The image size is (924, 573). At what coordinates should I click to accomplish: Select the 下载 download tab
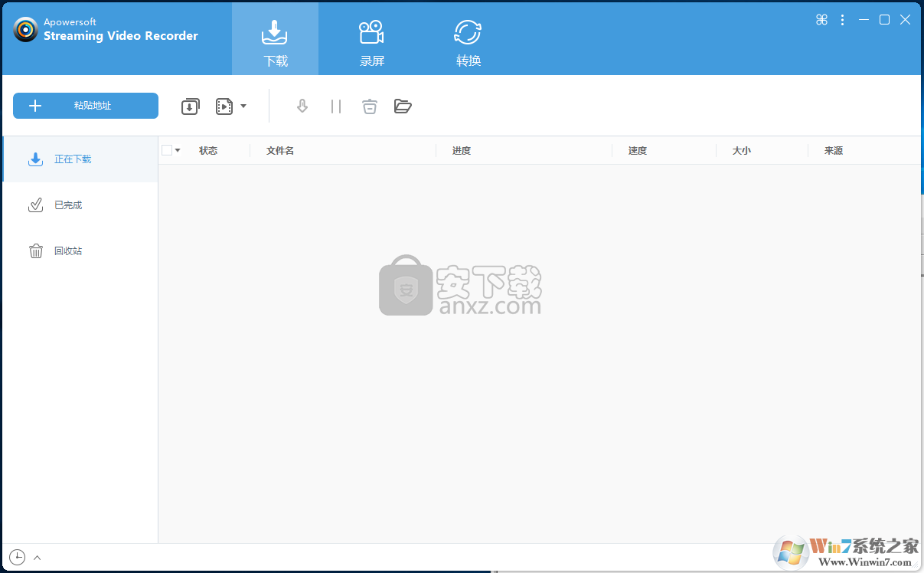[x=274, y=40]
